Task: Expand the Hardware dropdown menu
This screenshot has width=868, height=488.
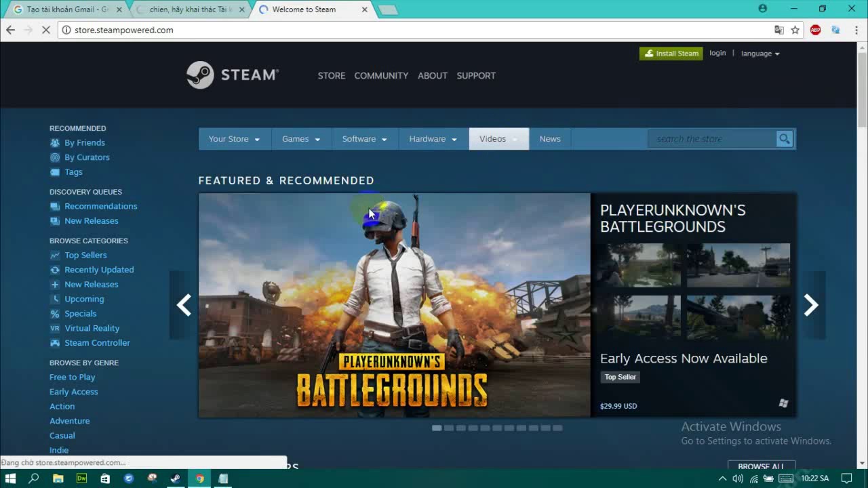Action: coord(433,139)
